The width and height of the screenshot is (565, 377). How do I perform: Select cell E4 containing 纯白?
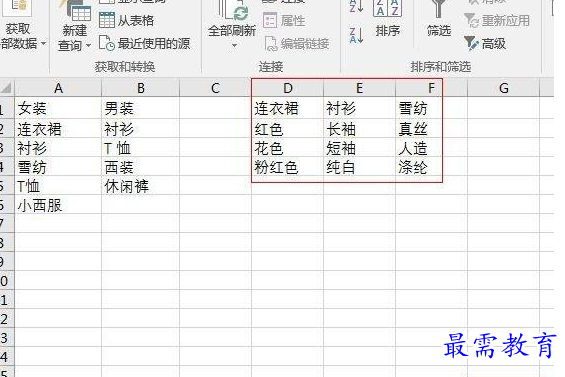pos(359,167)
